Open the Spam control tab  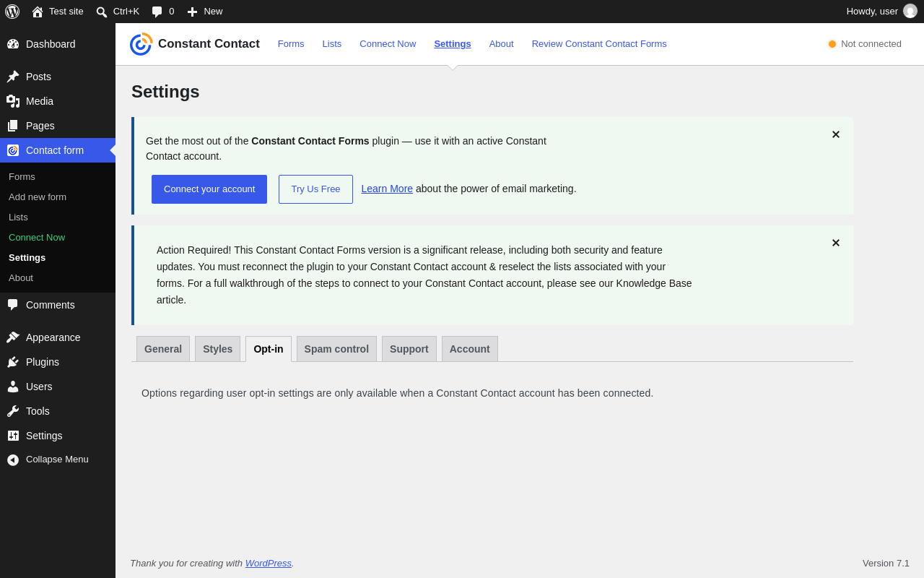(336, 349)
